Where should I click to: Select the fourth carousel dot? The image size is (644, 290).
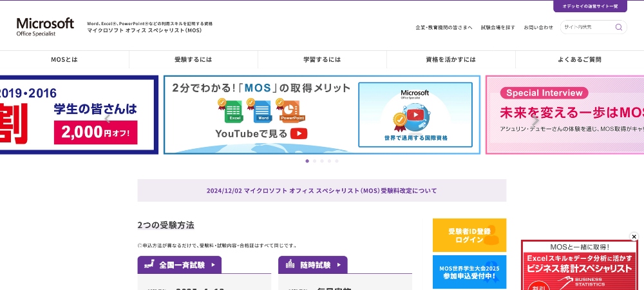pyautogui.click(x=329, y=161)
